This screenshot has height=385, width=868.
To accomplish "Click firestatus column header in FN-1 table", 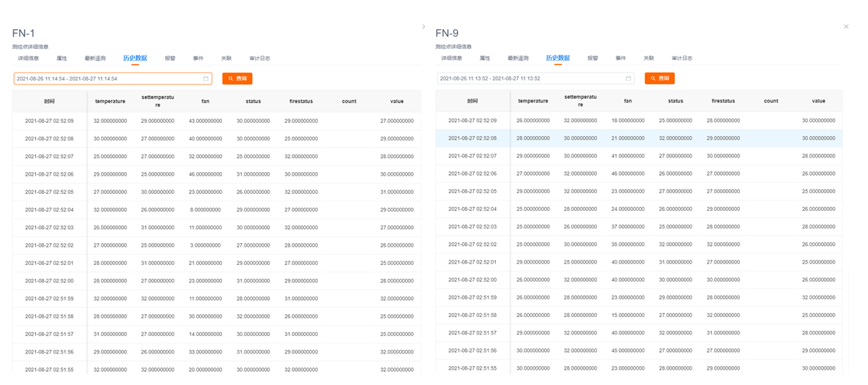I will tap(301, 101).
